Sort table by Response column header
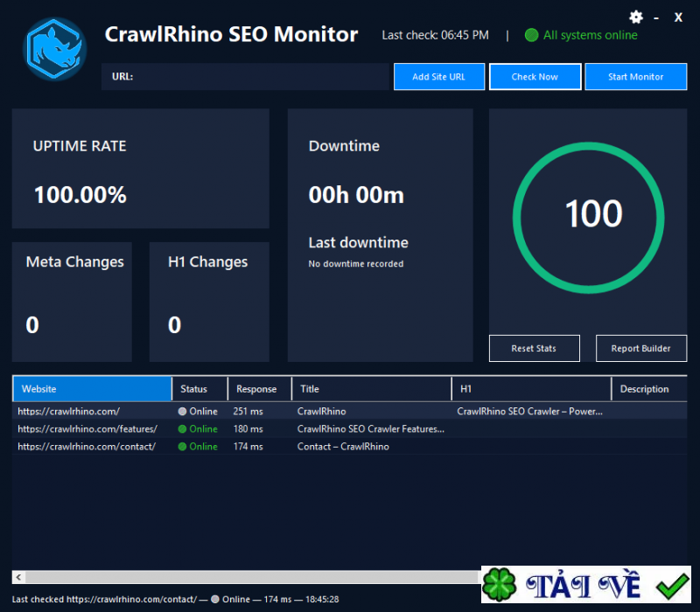700x612 pixels. pos(256,389)
